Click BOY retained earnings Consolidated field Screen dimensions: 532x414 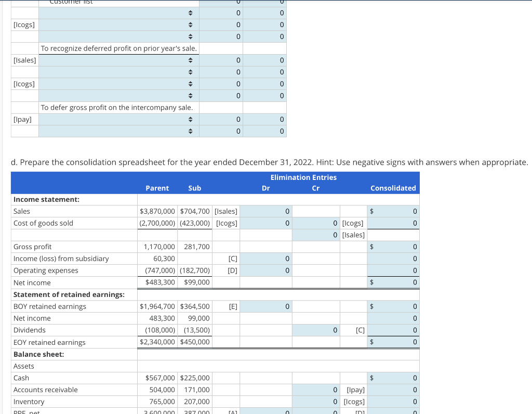click(x=393, y=306)
